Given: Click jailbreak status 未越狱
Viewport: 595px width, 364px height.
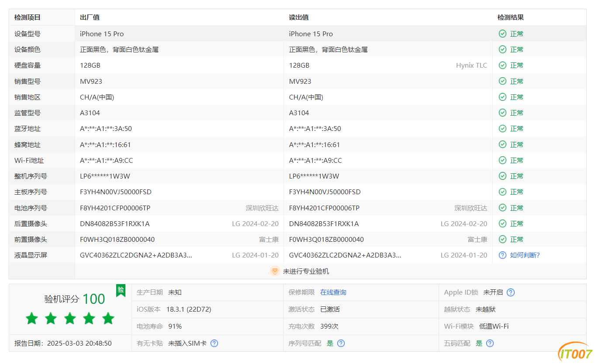Looking at the screenshot, I should click(x=486, y=309).
